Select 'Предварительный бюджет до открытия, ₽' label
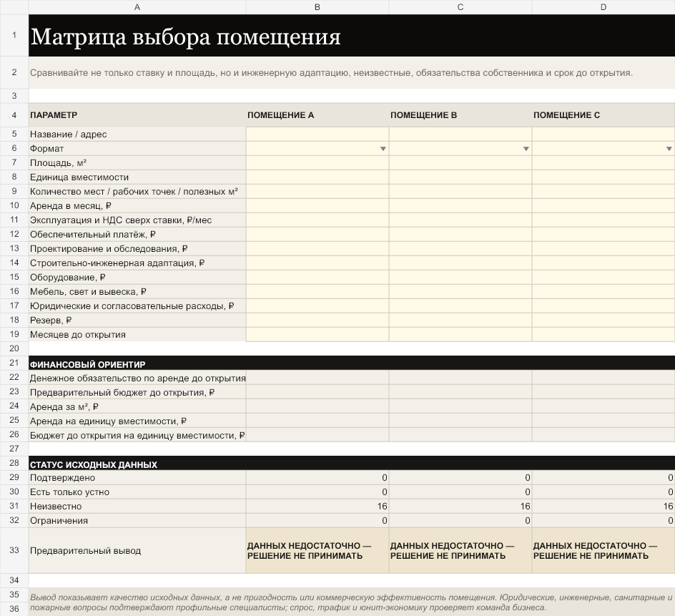Screen dimensions: 675x616 137,393
